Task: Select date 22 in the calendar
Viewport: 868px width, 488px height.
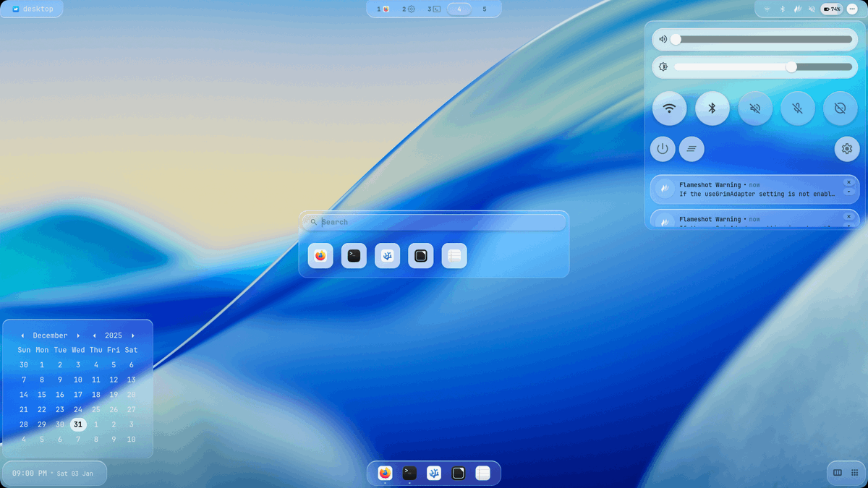Action: [42, 409]
